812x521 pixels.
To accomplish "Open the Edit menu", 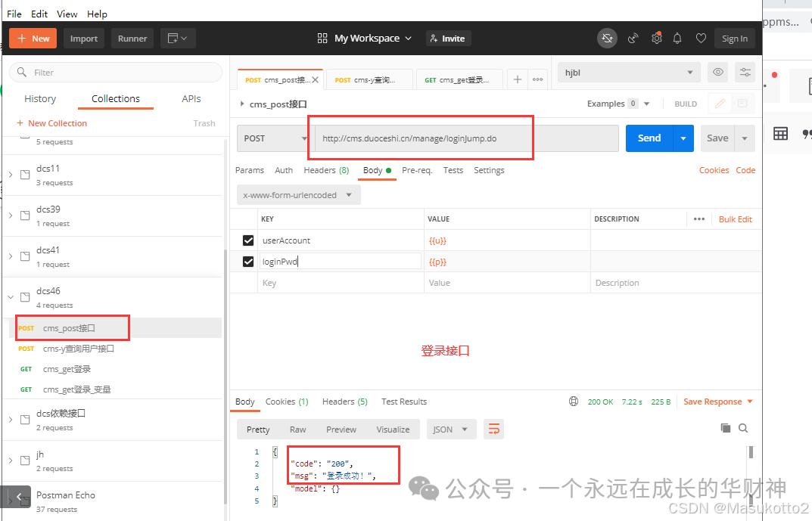I will coord(39,14).
